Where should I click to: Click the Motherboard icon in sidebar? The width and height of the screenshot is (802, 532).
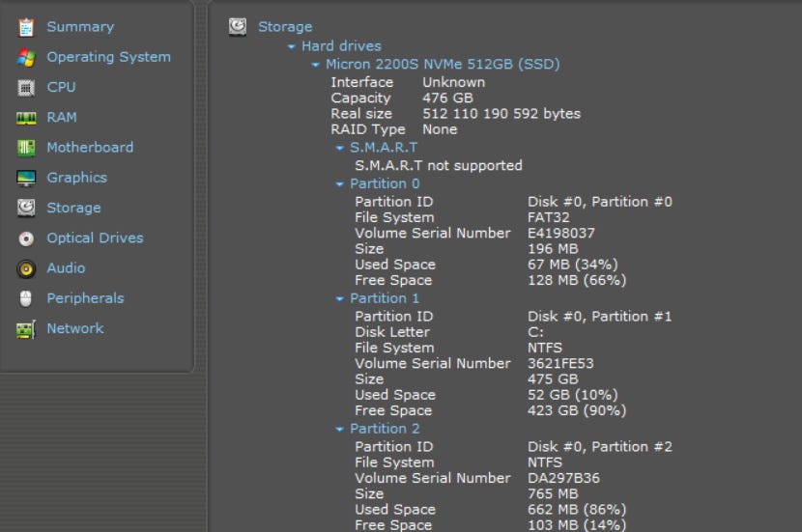[26, 148]
